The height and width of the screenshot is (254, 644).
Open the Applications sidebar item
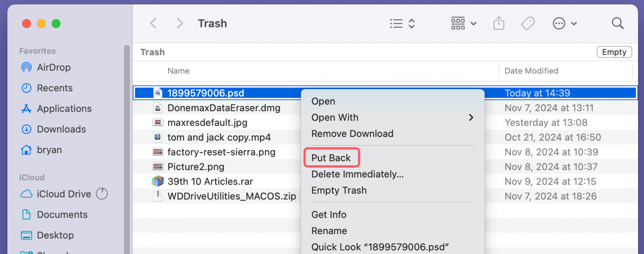pyautogui.click(x=64, y=109)
